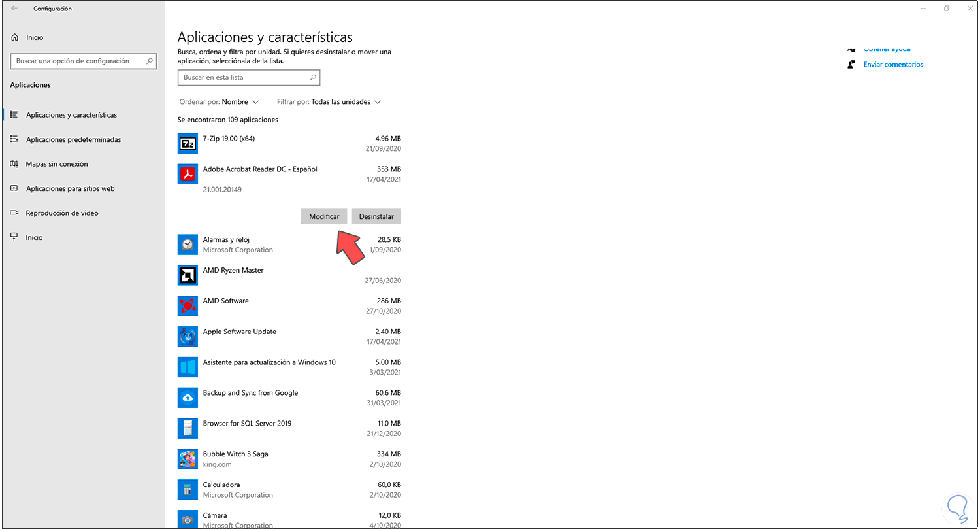980x529 pixels.
Task: Select the 7-Zip 19.00 app icon
Action: pyautogui.click(x=188, y=143)
